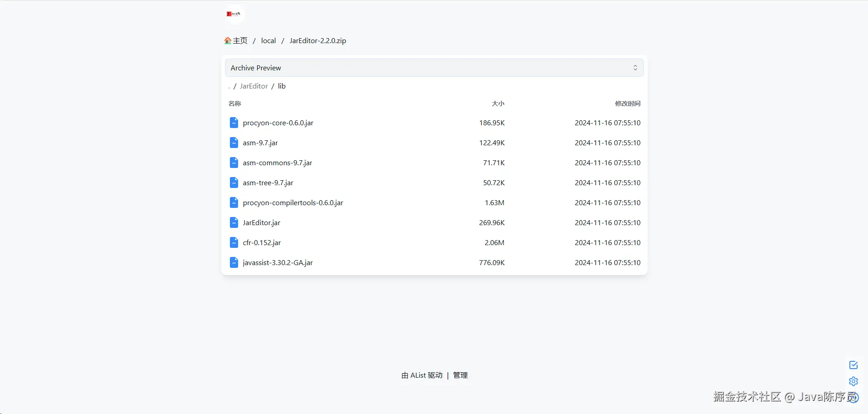
Task: Select JarEditor.jar file name
Action: 262,223
